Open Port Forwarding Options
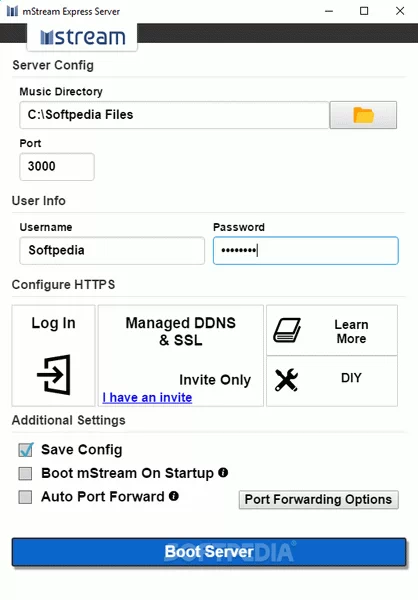The image size is (418, 600). [318, 500]
